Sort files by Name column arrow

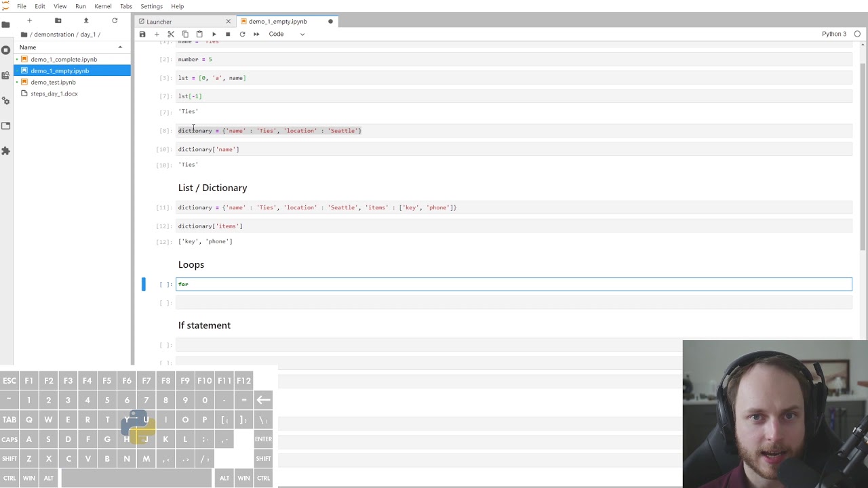point(120,47)
